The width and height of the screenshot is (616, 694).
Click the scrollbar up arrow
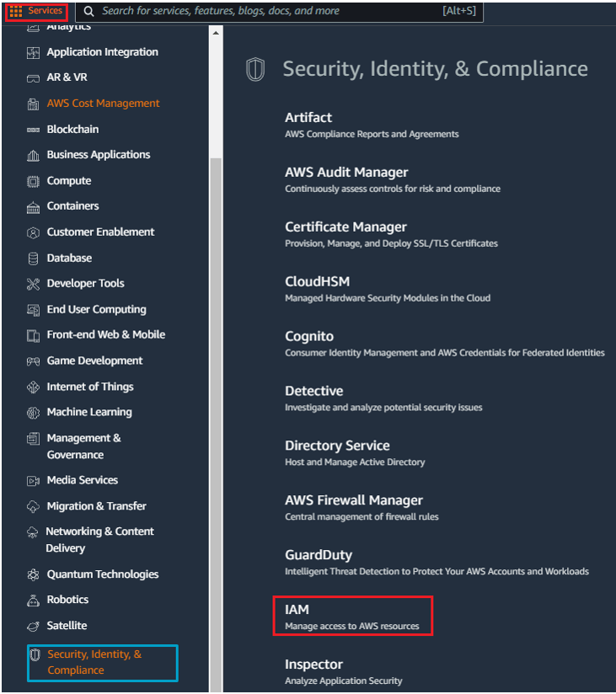point(216,33)
